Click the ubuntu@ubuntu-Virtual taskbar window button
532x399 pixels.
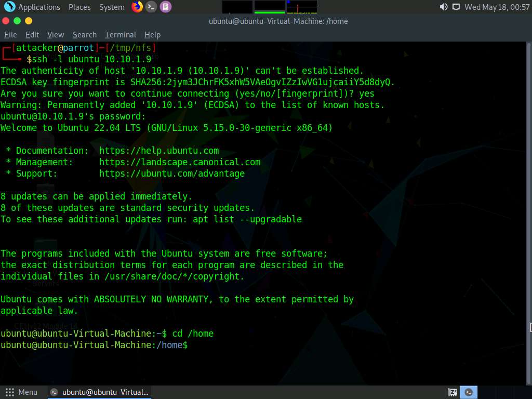click(100, 392)
